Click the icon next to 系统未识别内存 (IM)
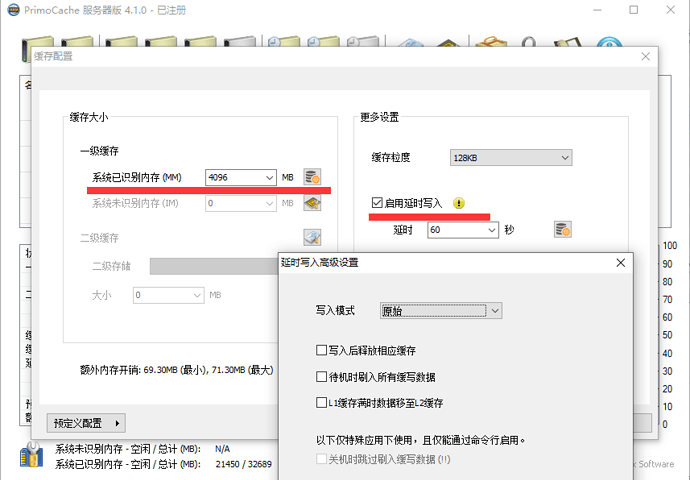Viewport: 690px width, 480px height. (x=312, y=203)
